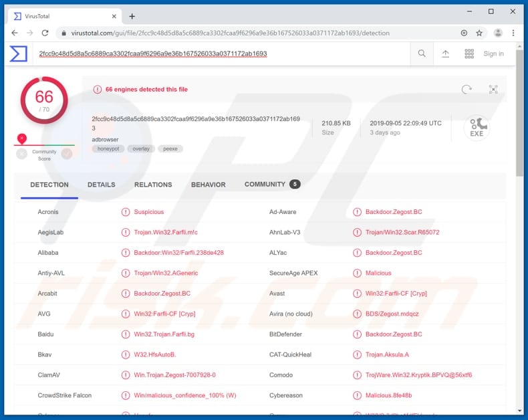Viewport: 528px width, 420px height.
Task: Click the community score location marker
Action: pos(22,138)
